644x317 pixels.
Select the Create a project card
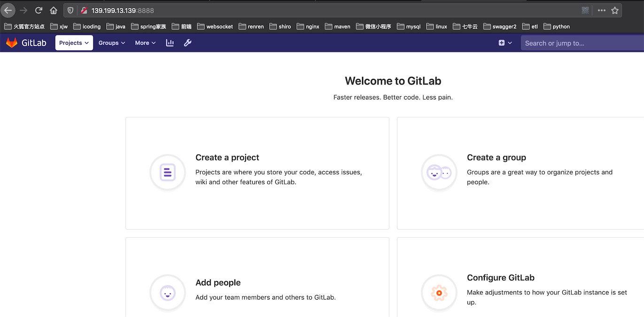(257, 173)
